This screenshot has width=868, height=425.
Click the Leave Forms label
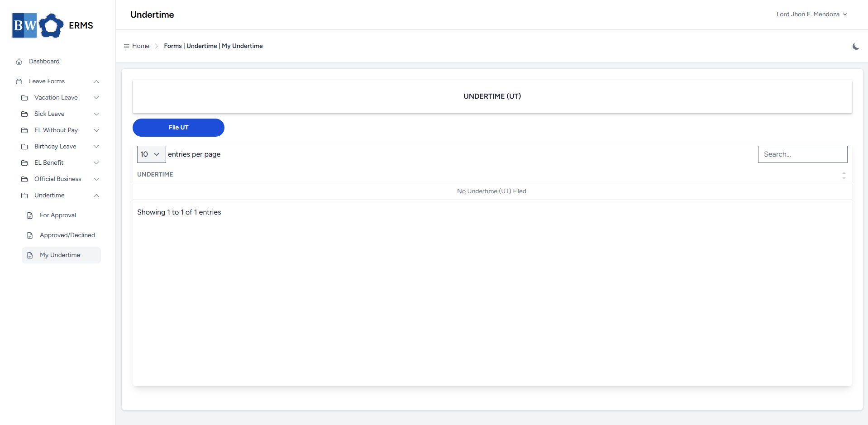click(x=47, y=81)
